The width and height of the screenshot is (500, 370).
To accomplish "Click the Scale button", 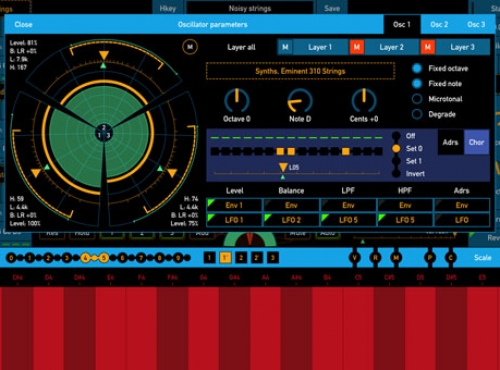I will coord(482,257).
